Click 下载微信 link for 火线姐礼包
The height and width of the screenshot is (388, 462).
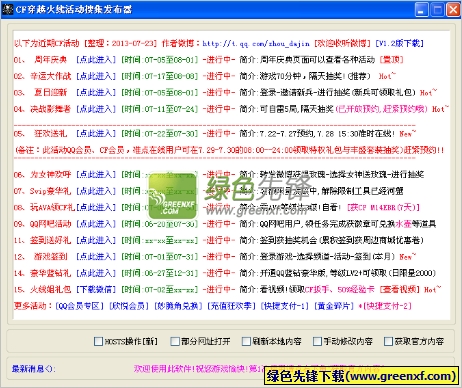pyautogui.click(x=96, y=289)
